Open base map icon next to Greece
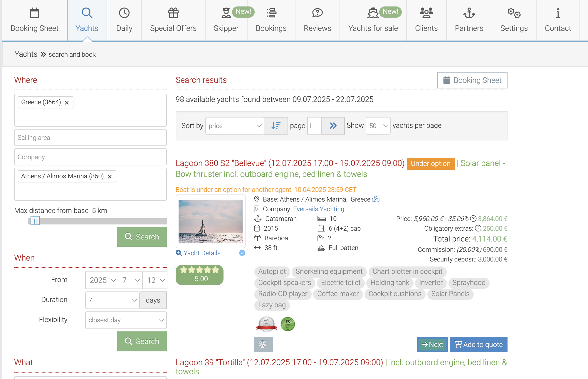This screenshot has width=588, height=379. [376, 199]
